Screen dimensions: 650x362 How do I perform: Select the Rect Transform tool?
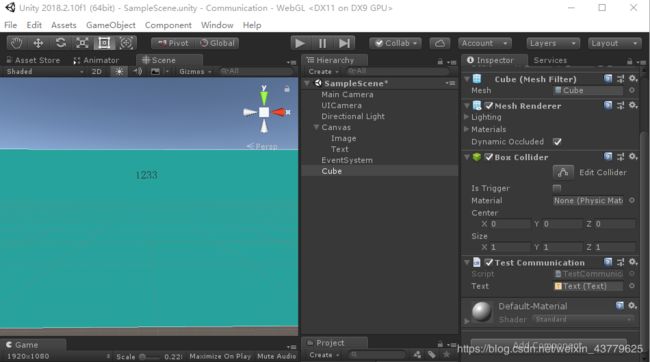click(x=104, y=43)
